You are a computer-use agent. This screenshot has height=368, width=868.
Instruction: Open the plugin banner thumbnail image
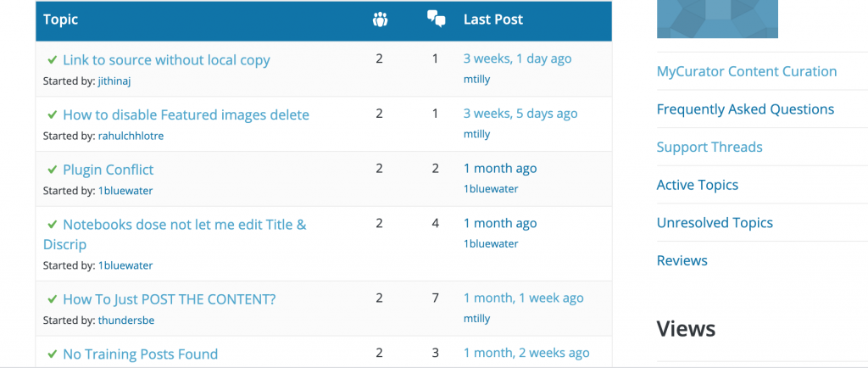717,19
